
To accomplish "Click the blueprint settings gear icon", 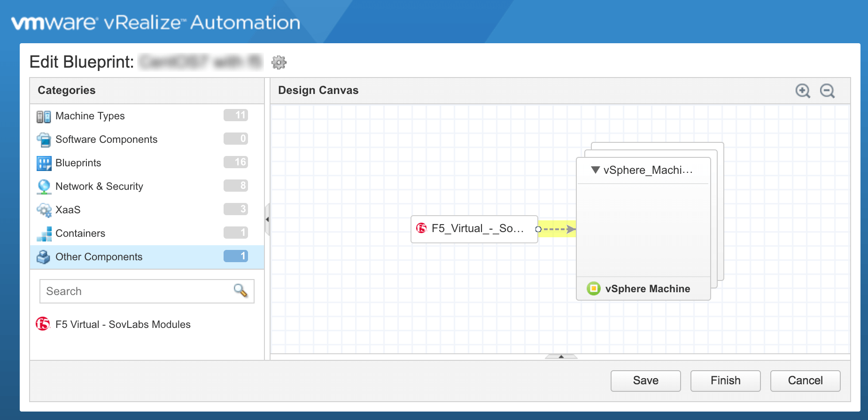I will click(x=279, y=62).
